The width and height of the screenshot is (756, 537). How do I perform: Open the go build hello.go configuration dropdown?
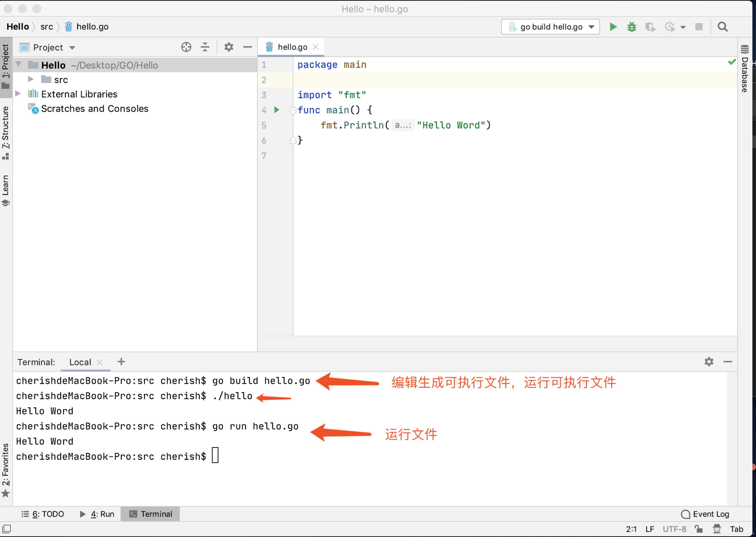[x=550, y=27]
